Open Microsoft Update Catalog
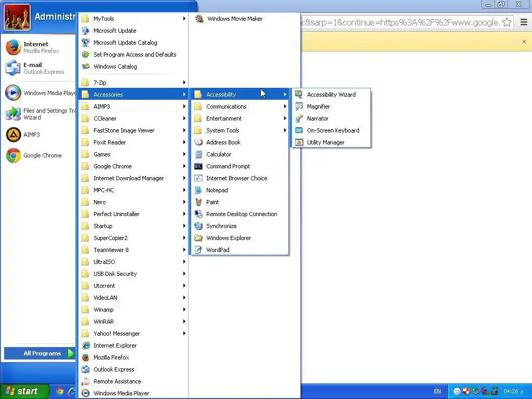Image resolution: width=532 pixels, height=399 pixels. tap(134, 43)
